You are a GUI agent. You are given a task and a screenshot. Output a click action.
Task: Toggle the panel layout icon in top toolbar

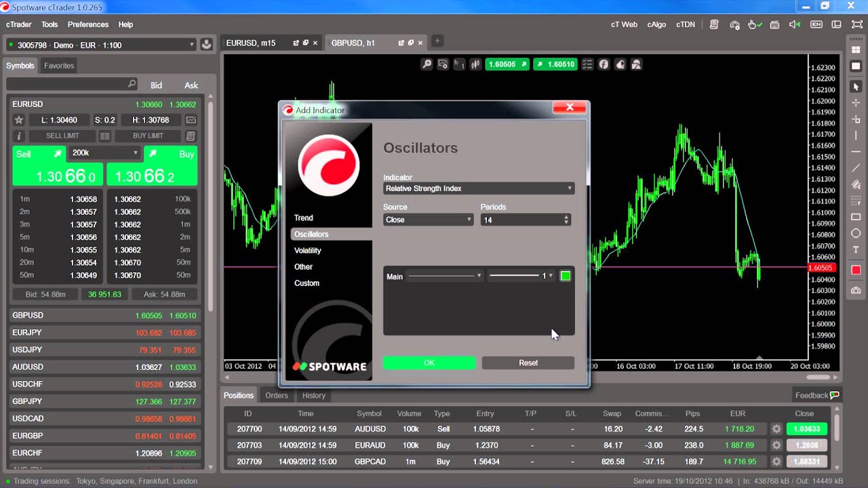point(837,24)
